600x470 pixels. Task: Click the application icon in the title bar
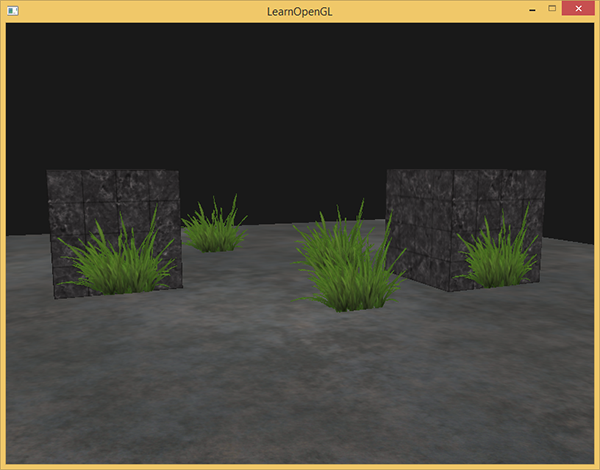coord(14,9)
